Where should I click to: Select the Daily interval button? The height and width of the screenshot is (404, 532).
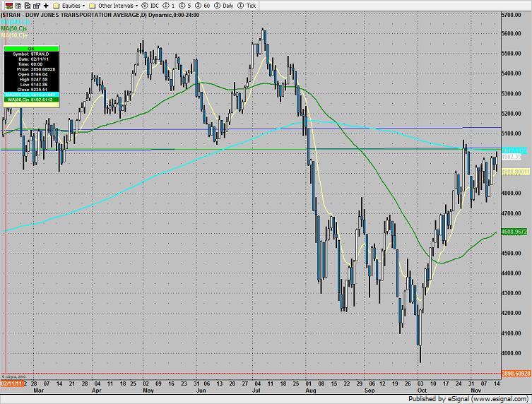coord(224,6)
